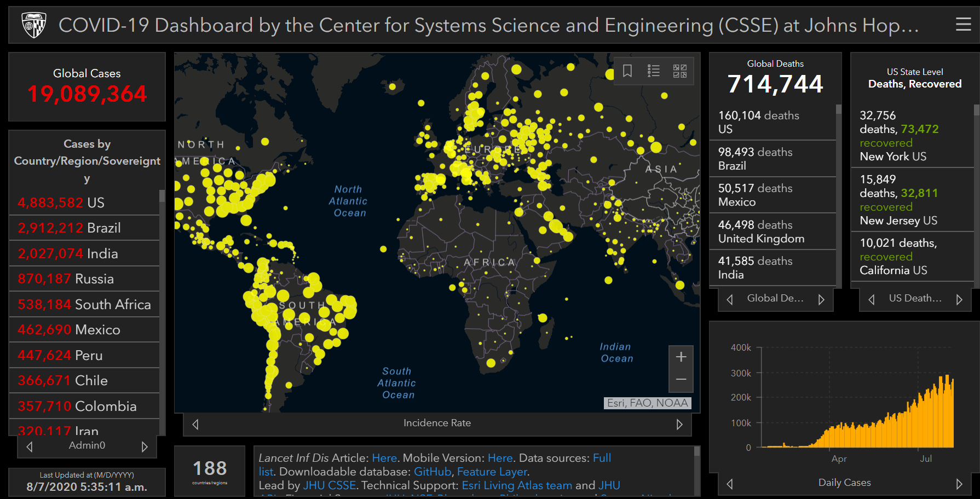This screenshot has width=980, height=499.
Task: Select the Global De… deaths tab
Action: [775, 298]
